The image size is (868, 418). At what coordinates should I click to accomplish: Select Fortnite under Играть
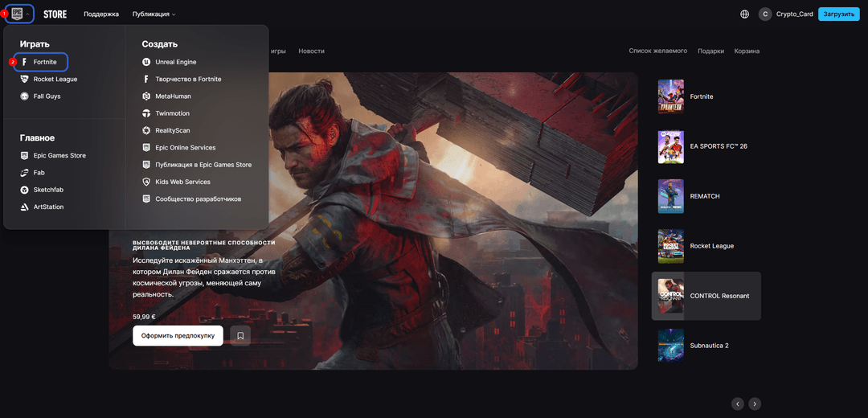[45, 62]
